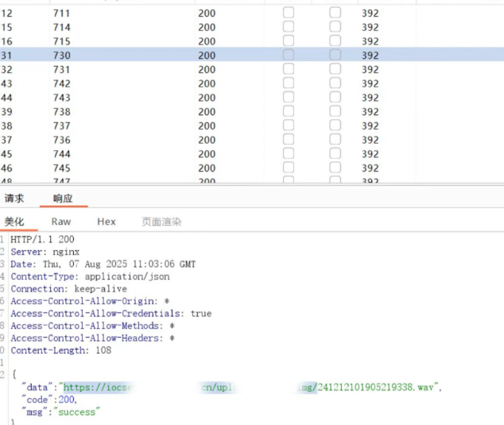Switch to the Raw view tab

[x=61, y=222]
